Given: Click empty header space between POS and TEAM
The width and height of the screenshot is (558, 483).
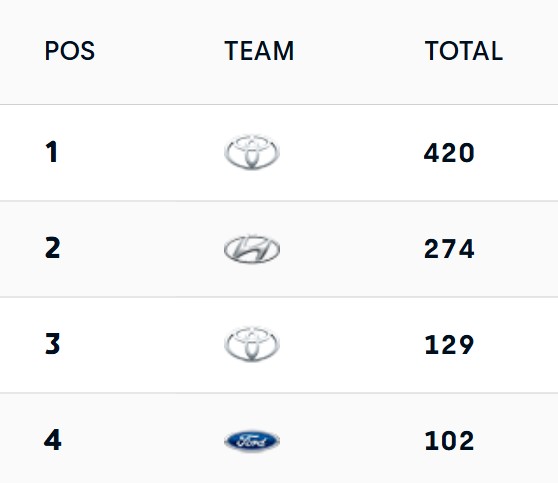Looking at the screenshot, I should tap(159, 51).
